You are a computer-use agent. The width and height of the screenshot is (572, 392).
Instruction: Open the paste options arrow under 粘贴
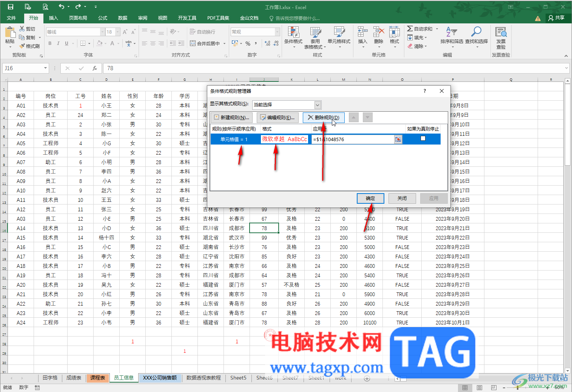(x=10, y=47)
